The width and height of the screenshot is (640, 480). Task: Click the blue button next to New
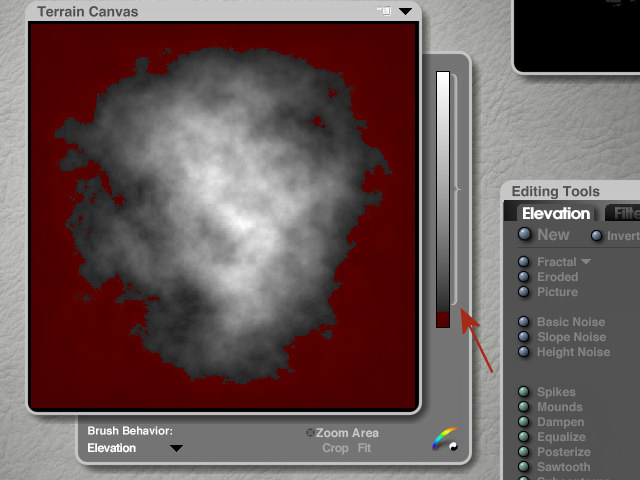[524, 234]
